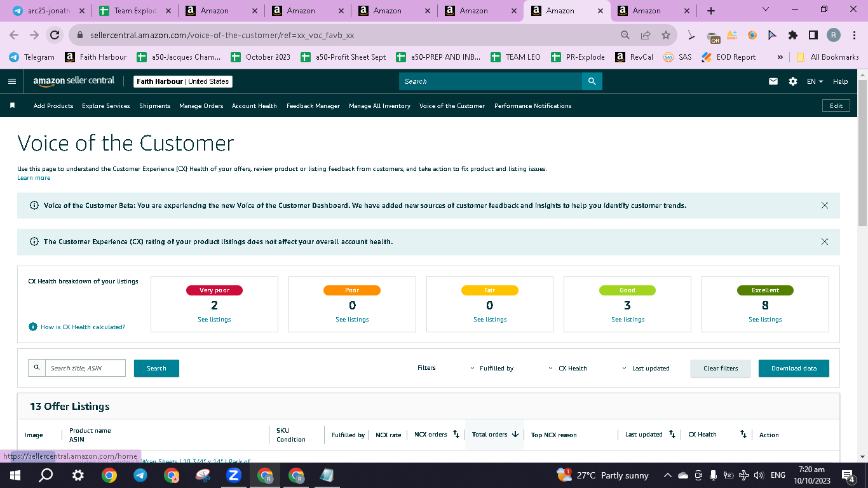This screenshot has width=868, height=488.
Task: Open a new browser tab with the plus icon
Action: [711, 11]
